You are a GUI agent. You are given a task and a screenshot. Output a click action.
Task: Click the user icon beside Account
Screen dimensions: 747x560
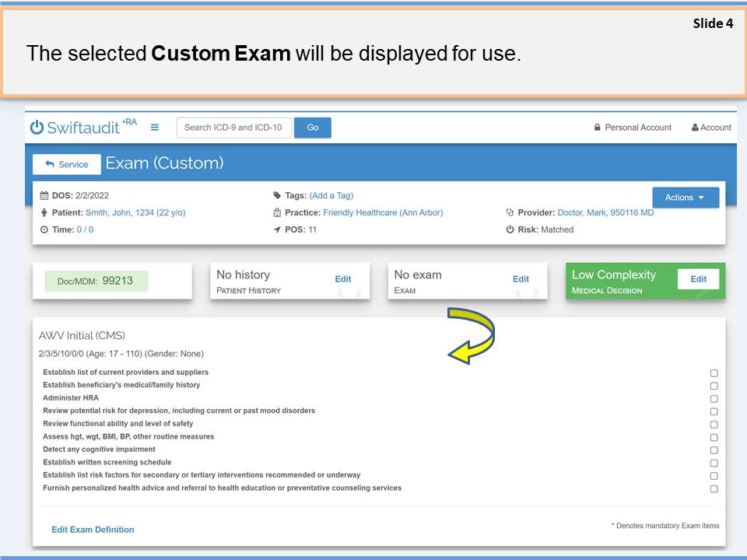point(695,128)
